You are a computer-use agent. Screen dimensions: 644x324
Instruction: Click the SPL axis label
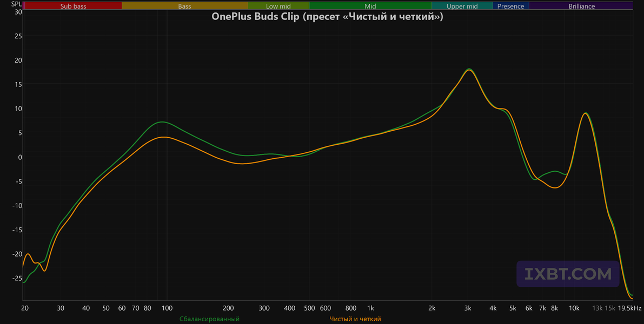[16, 4]
